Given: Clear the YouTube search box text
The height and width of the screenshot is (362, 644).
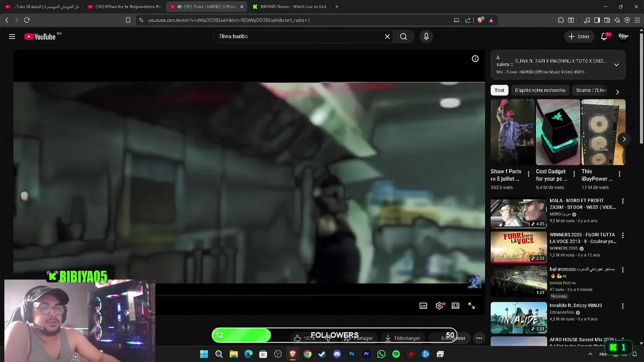Looking at the screenshot, I should [387, 36].
